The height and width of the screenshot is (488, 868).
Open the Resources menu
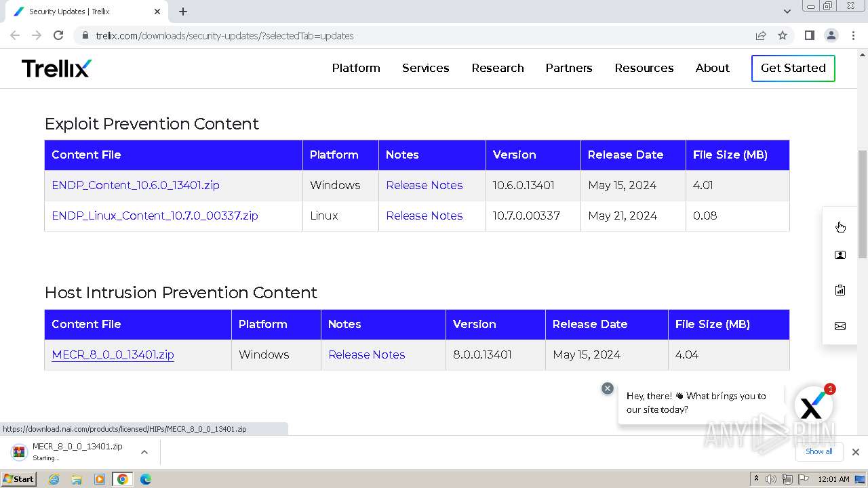(x=644, y=68)
